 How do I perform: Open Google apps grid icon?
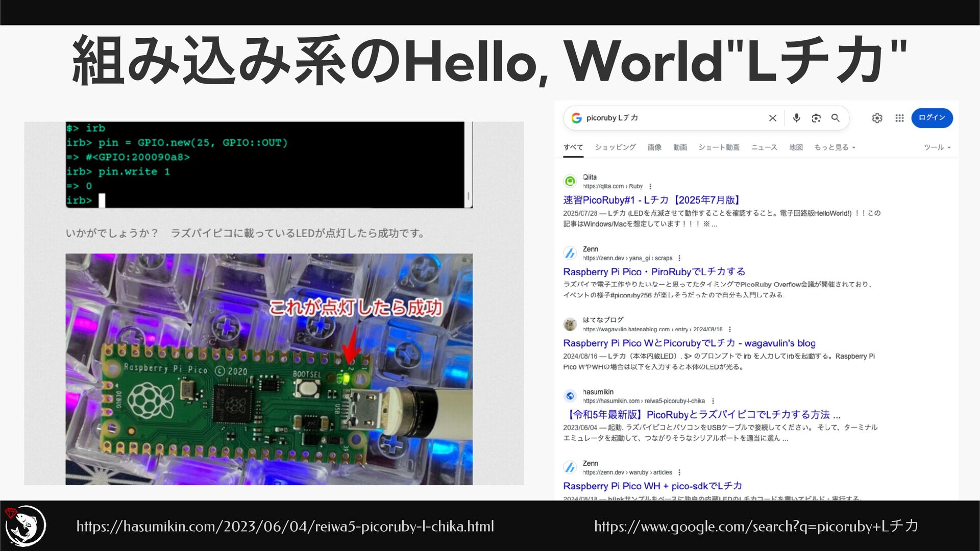(899, 118)
